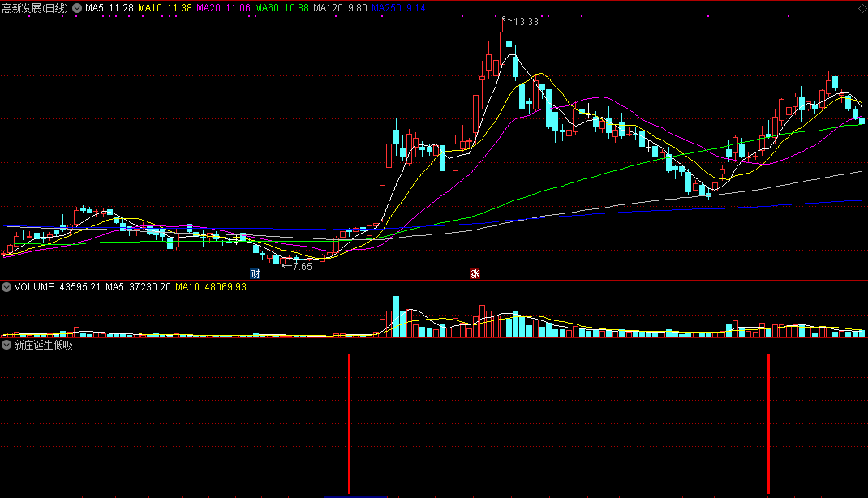Expand the VOLUME indicator dropdown arrow
This screenshot has width=868, height=498.
(6, 287)
